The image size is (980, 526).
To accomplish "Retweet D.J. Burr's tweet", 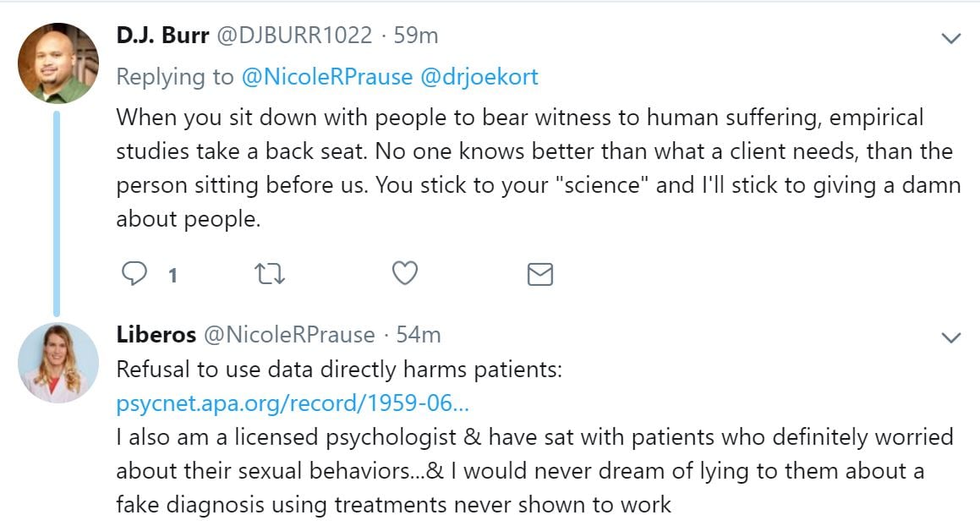I will 269,273.
